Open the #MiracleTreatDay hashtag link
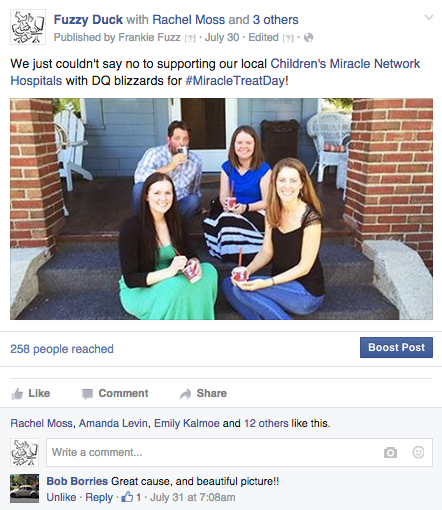This screenshot has width=442, height=510. click(x=235, y=81)
